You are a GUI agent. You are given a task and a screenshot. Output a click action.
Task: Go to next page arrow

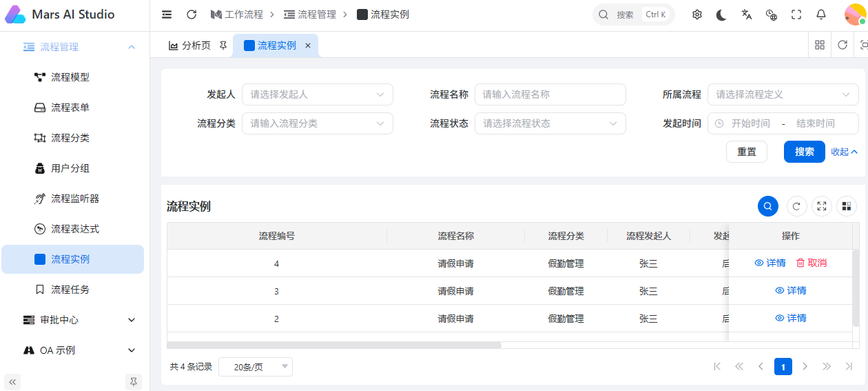click(x=805, y=366)
